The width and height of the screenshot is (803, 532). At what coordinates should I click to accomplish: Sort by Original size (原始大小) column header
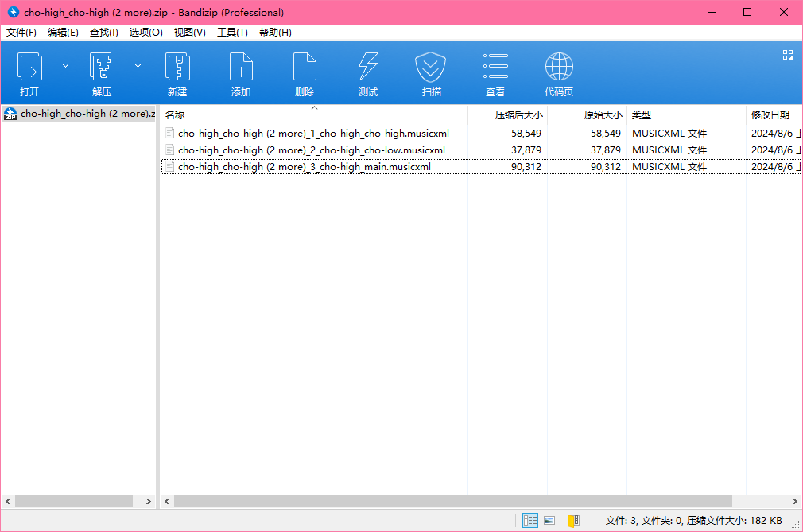point(602,115)
